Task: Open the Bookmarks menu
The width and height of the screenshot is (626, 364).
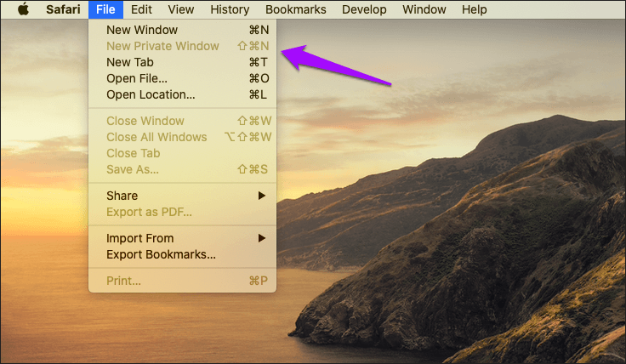Action: (296, 9)
